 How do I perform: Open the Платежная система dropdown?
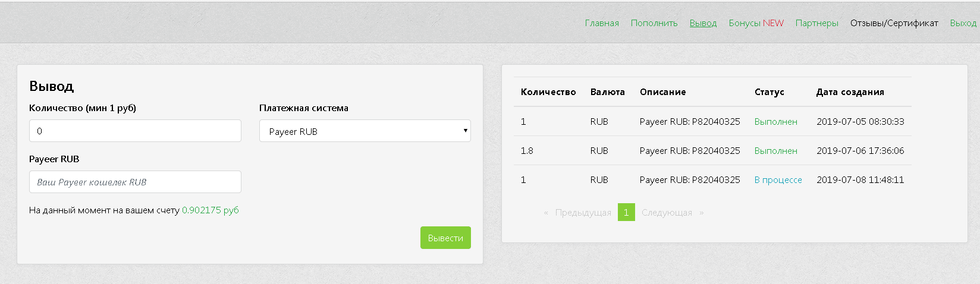pos(365,131)
